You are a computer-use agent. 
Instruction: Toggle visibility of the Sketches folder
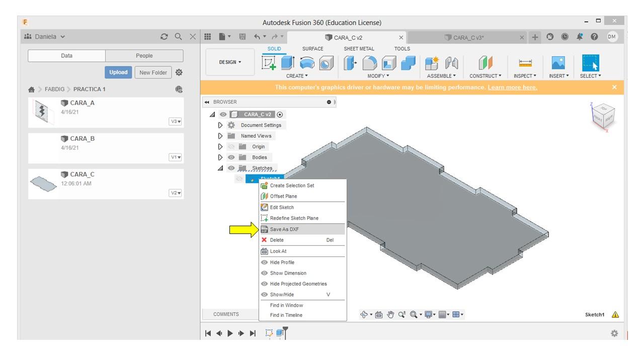coord(231,168)
